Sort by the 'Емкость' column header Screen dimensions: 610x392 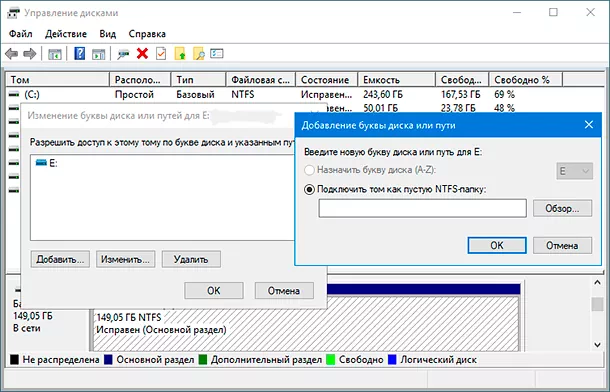(396, 80)
